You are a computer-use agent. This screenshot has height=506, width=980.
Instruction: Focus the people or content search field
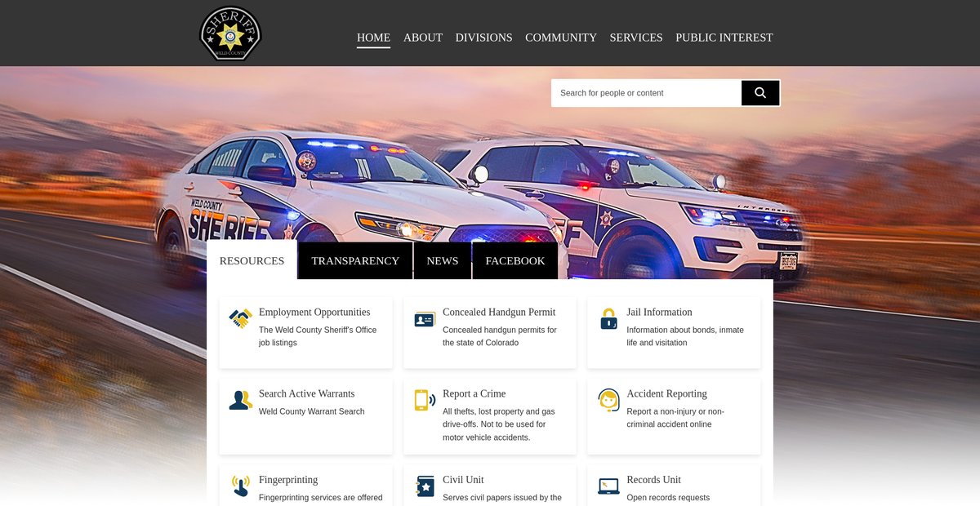646,93
